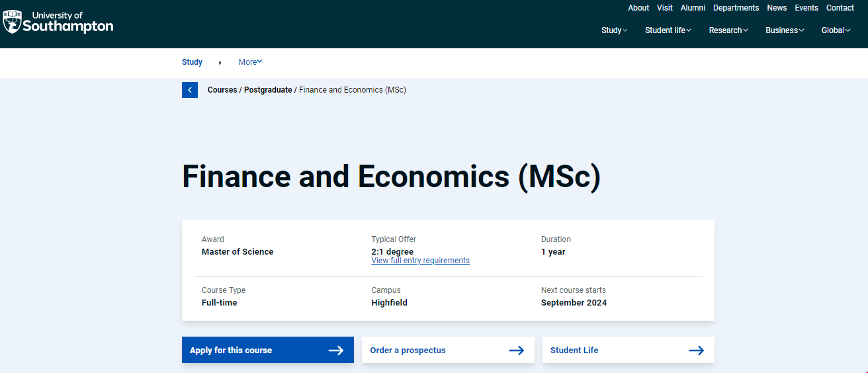The width and height of the screenshot is (868, 373).
Task: Click the blue back arrow breadcrumb button
Action: pos(190,90)
